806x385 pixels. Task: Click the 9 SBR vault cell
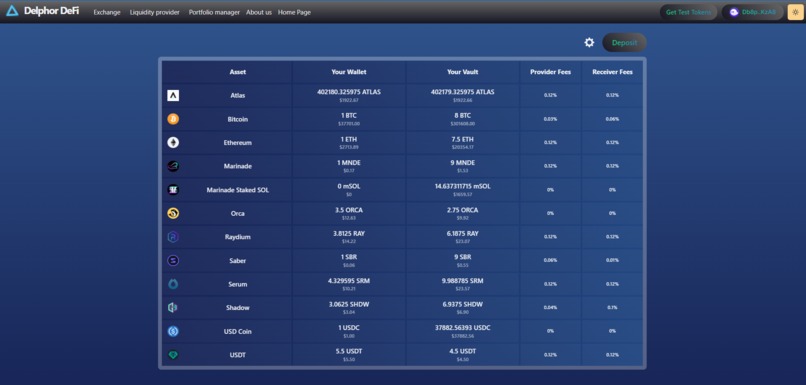tap(463, 261)
